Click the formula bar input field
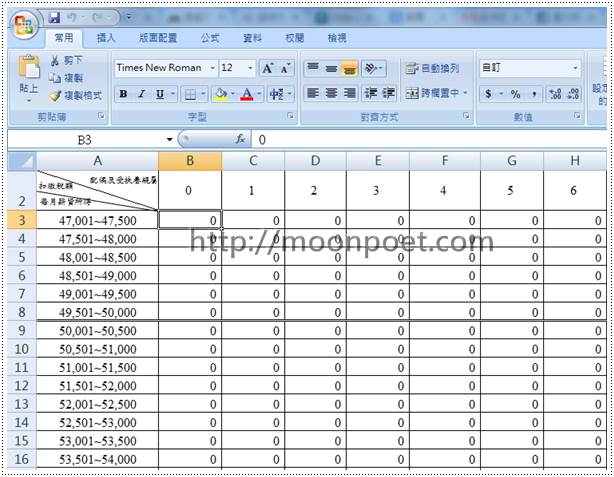This screenshot has height=477, width=614. coord(430,139)
